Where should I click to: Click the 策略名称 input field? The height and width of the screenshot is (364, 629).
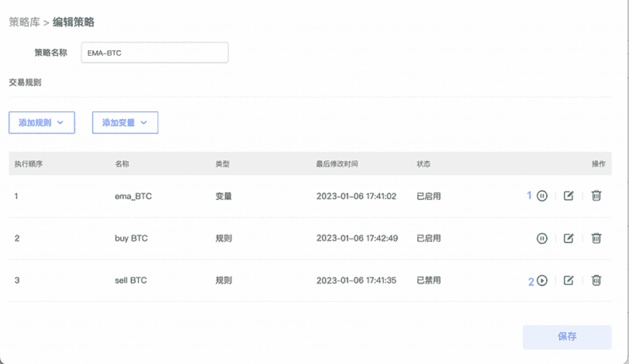click(x=155, y=53)
